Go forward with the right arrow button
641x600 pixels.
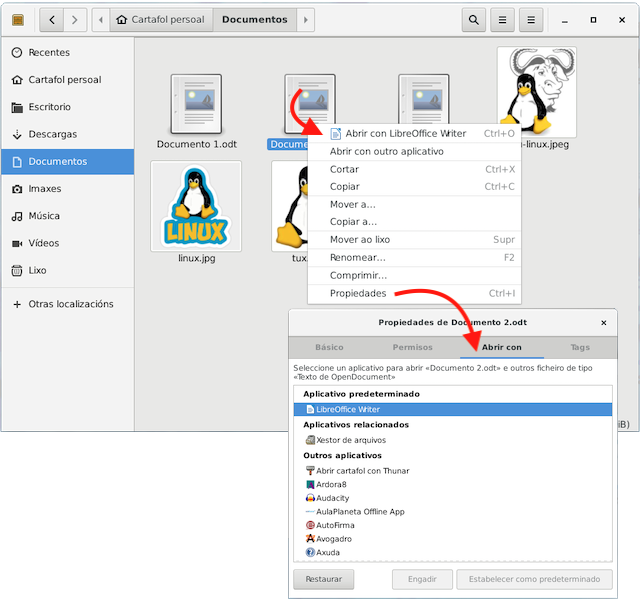point(76,19)
